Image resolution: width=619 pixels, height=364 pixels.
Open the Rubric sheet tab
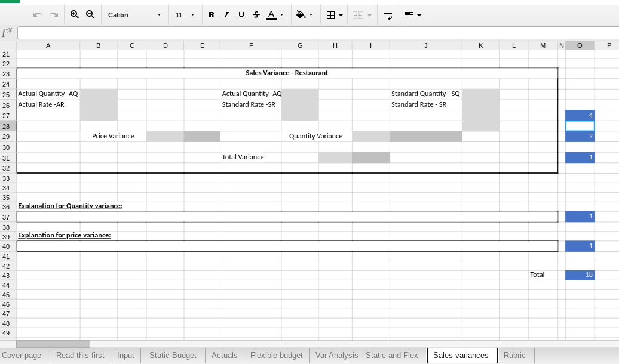(514, 355)
